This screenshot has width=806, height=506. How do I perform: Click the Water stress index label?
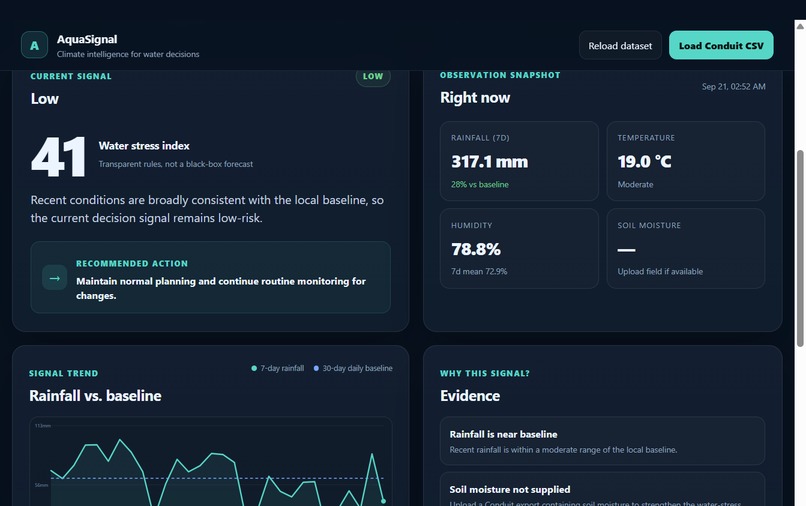point(144,146)
